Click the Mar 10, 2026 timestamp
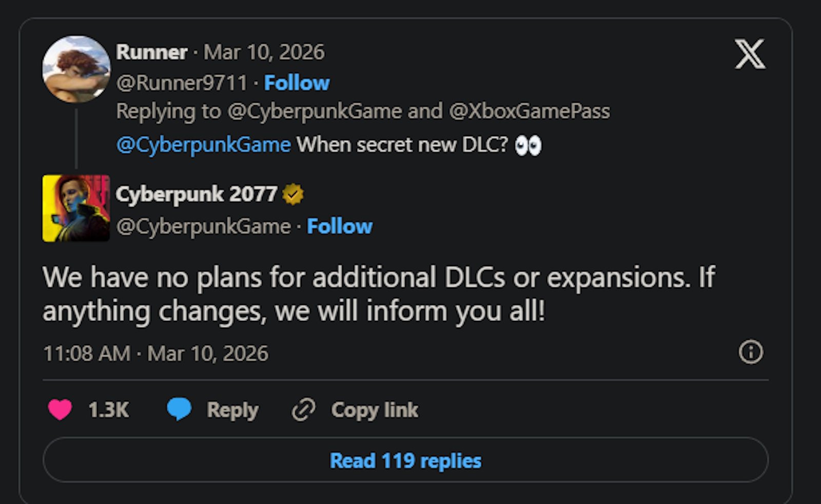 (206, 353)
